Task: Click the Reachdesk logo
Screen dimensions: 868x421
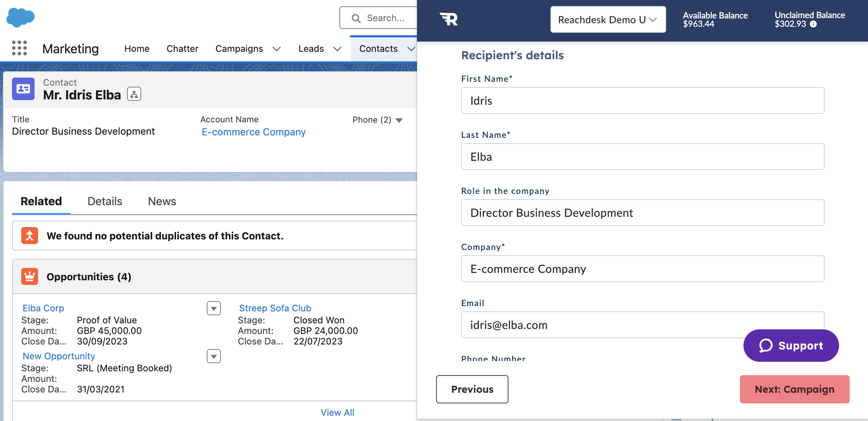Action: point(448,19)
